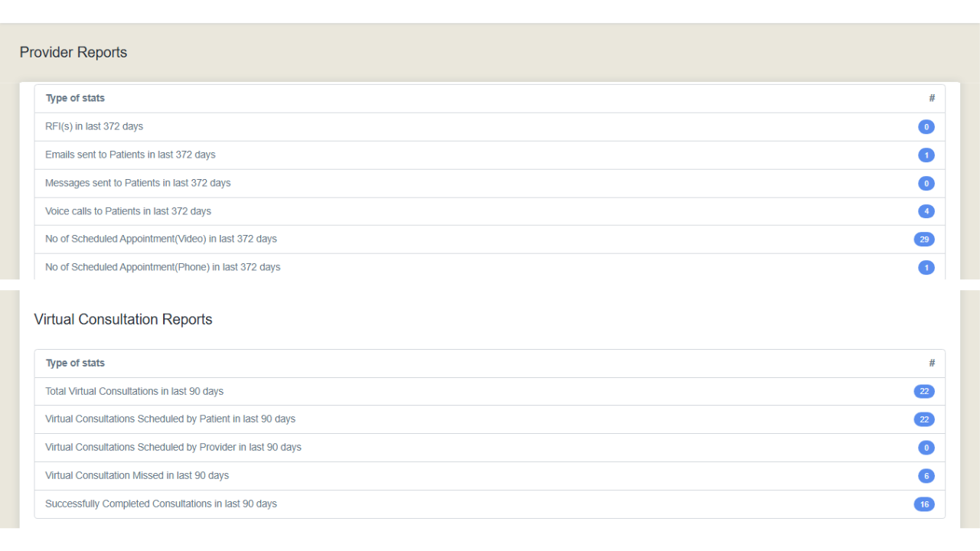Click the RFI(s) zero count badge
This screenshot has height=551, width=980.
(x=926, y=126)
